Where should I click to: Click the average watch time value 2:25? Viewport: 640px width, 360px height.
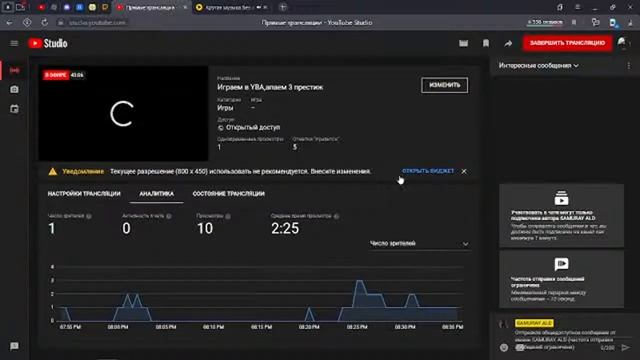(x=285, y=229)
